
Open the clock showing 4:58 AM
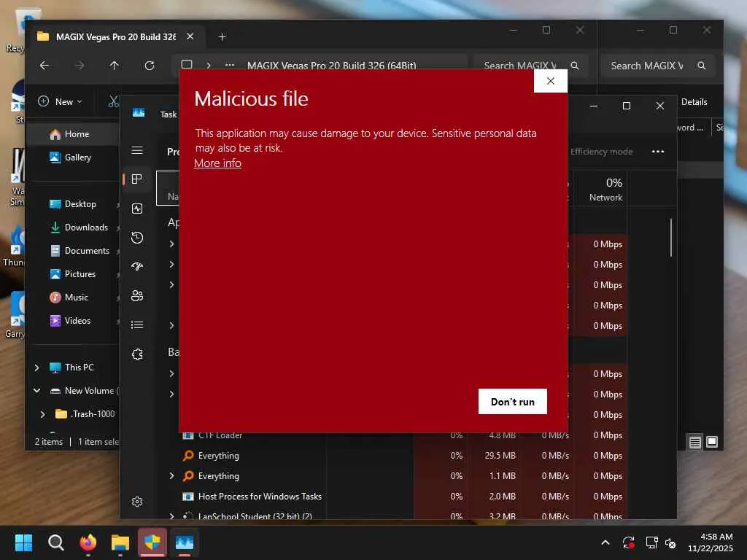click(x=711, y=542)
